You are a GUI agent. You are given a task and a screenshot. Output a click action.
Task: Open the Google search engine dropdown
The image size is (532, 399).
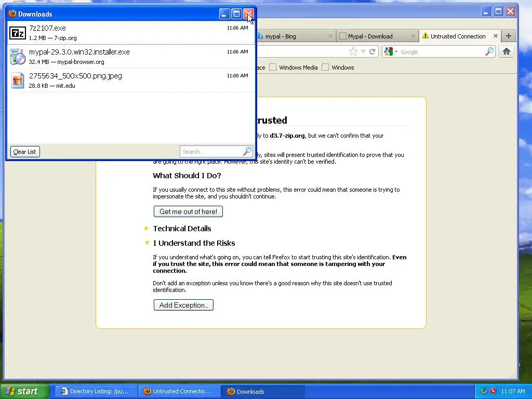point(391,51)
